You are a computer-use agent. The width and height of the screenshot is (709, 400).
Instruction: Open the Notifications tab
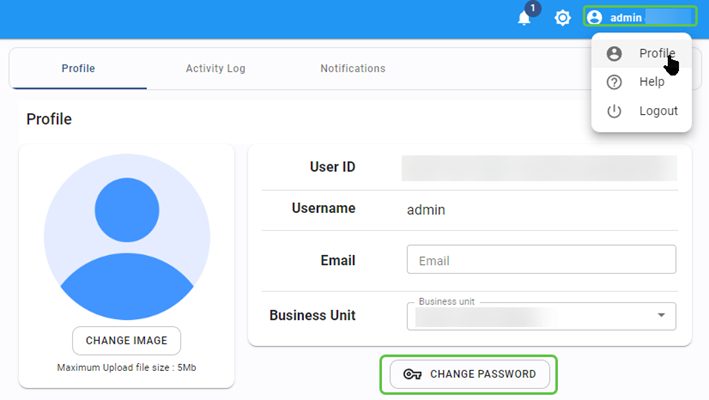point(352,69)
